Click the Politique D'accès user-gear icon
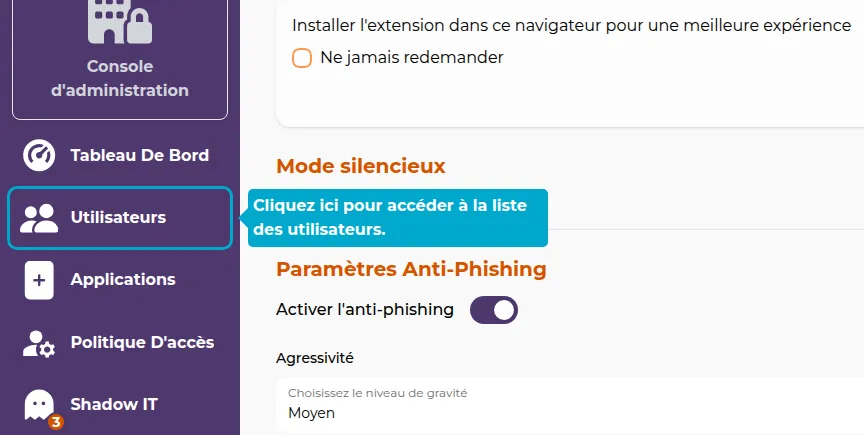The image size is (864, 435). (x=39, y=343)
